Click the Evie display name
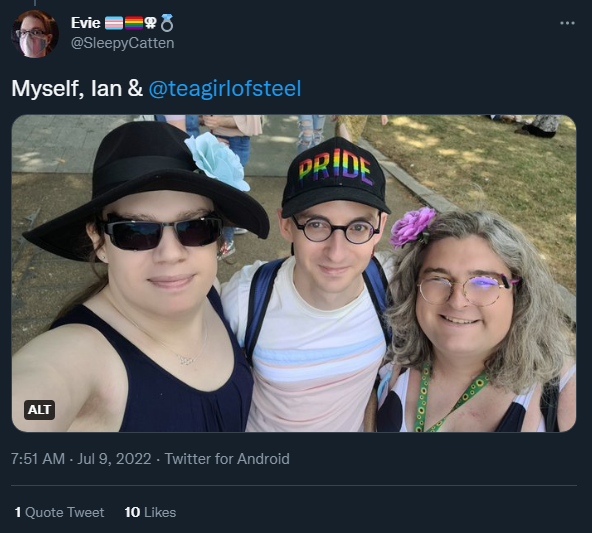This screenshot has height=533, width=592. (x=85, y=23)
